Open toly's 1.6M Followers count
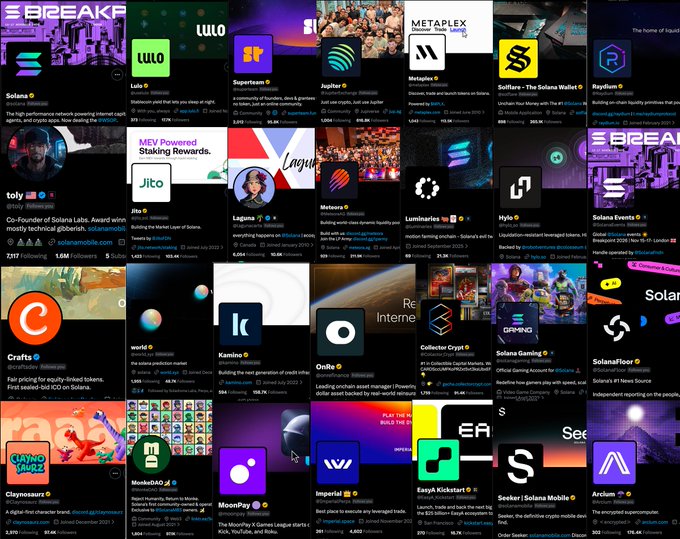This screenshot has height=539, width=680. point(76,256)
